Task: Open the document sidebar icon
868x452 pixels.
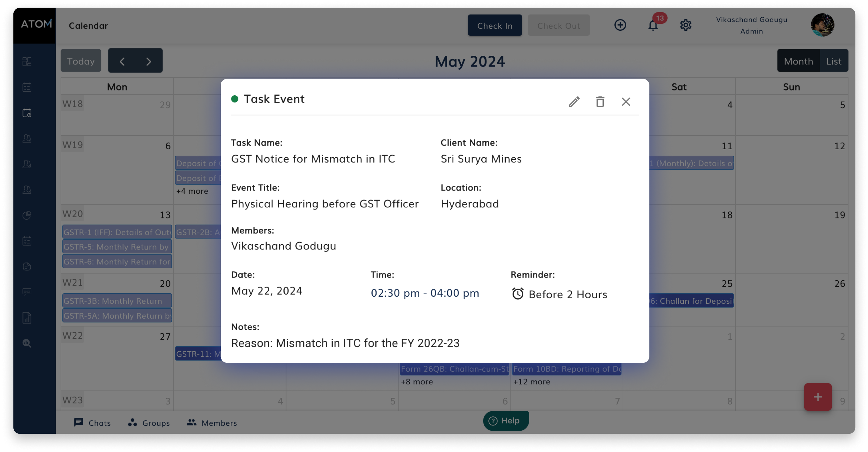Action: point(27,267)
